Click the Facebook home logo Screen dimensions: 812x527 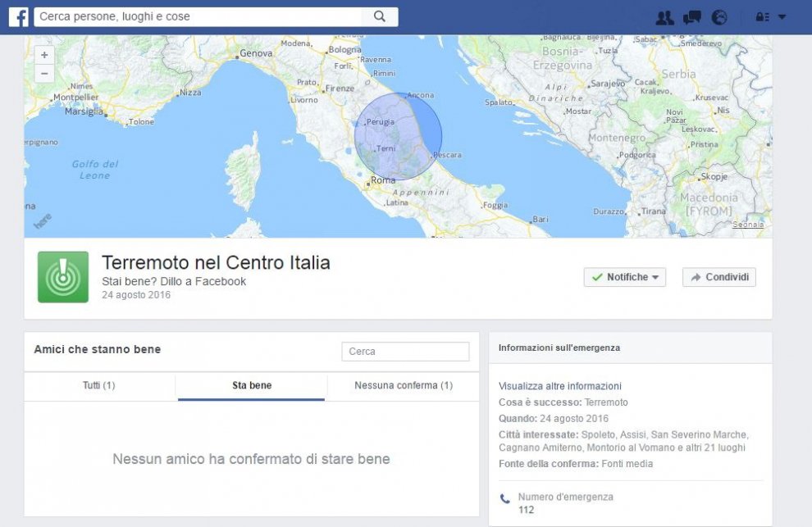[x=17, y=16]
